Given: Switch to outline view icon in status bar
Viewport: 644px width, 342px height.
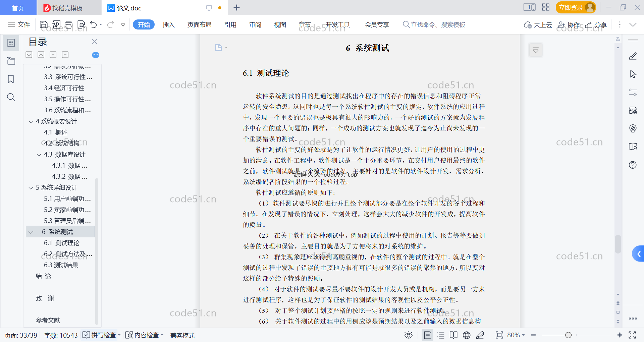Looking at the screenshot, I should pos(441,335).
